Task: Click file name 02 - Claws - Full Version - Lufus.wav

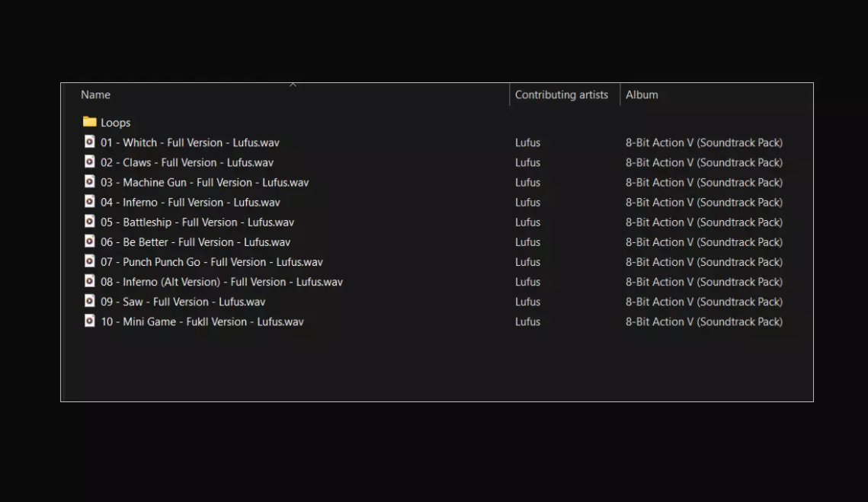Action: (x=187, y=162)
